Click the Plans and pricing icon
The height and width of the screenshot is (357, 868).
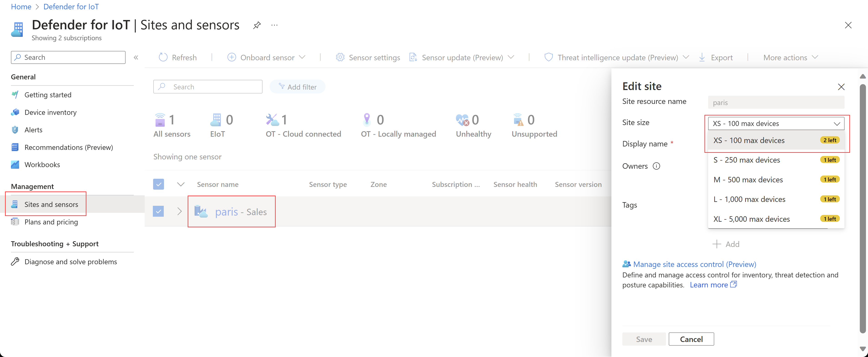15,221
